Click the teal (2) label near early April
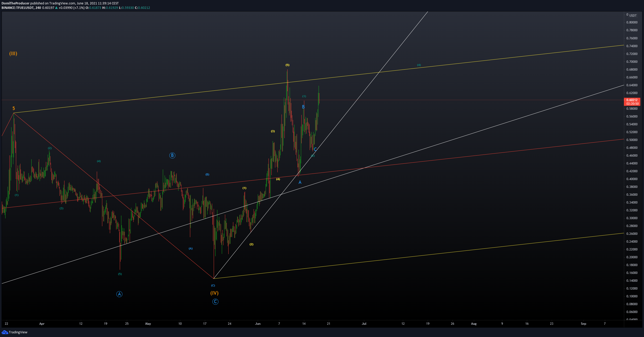Image resolution: width=644 pixels, height=337 pixels. point(50,148)
